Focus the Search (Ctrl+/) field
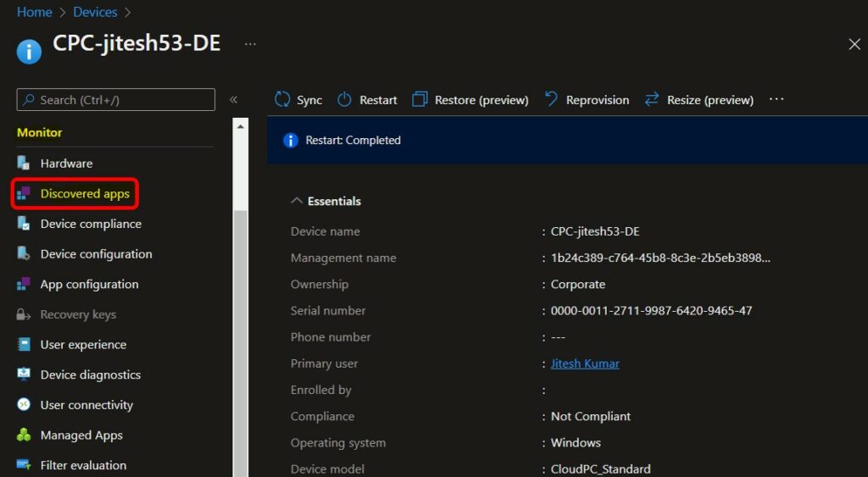The image size is (868, 477). 115,100
